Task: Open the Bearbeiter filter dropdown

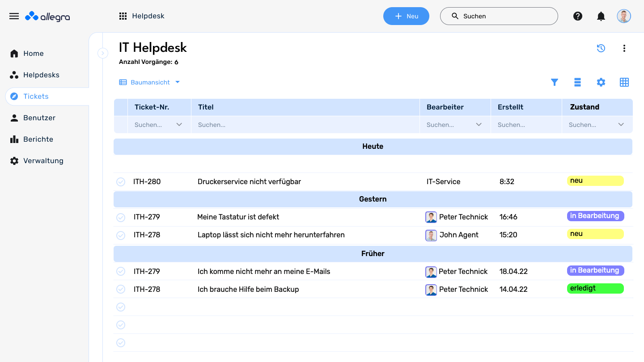Action: [x=479, y=125]
